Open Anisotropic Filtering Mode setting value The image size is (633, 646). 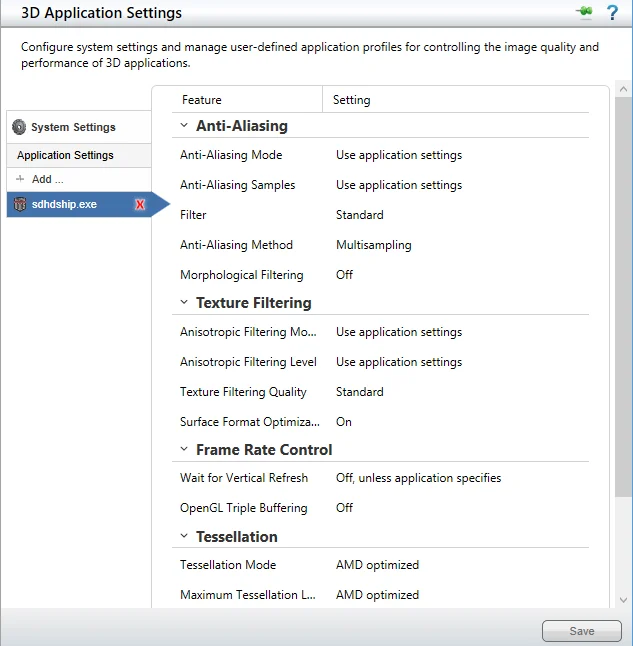pyautogui.click(x=399, y=332)
